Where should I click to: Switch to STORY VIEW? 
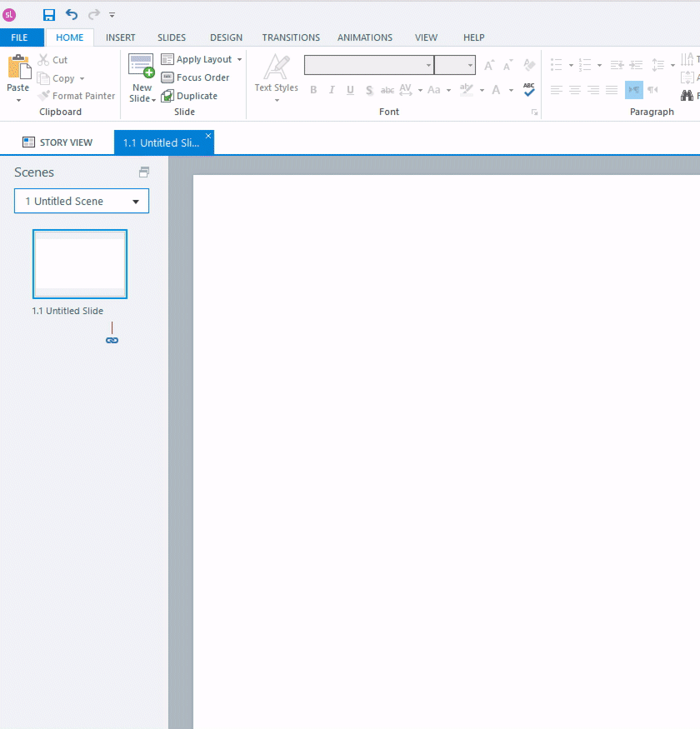[57, 142]
